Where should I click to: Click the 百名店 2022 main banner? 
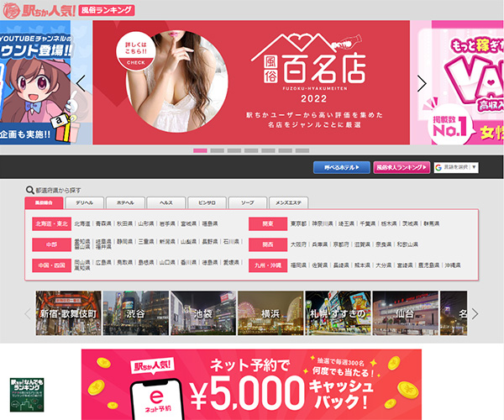[251, 82]
